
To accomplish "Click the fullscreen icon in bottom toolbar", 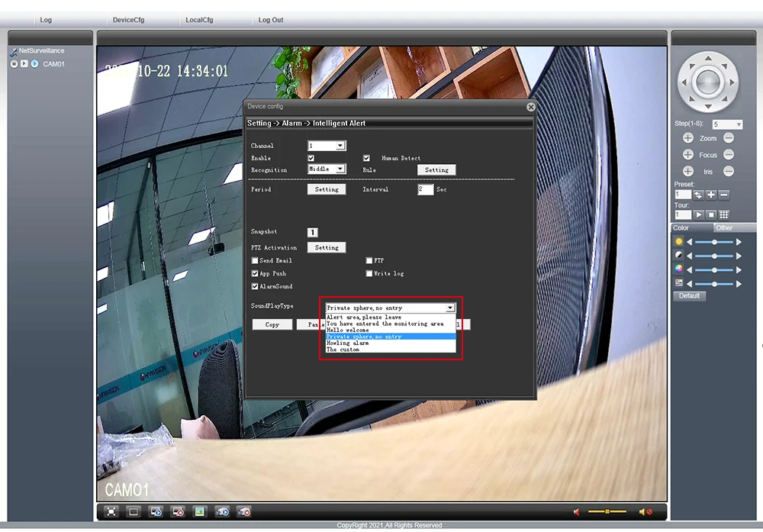I will [111, 511].
